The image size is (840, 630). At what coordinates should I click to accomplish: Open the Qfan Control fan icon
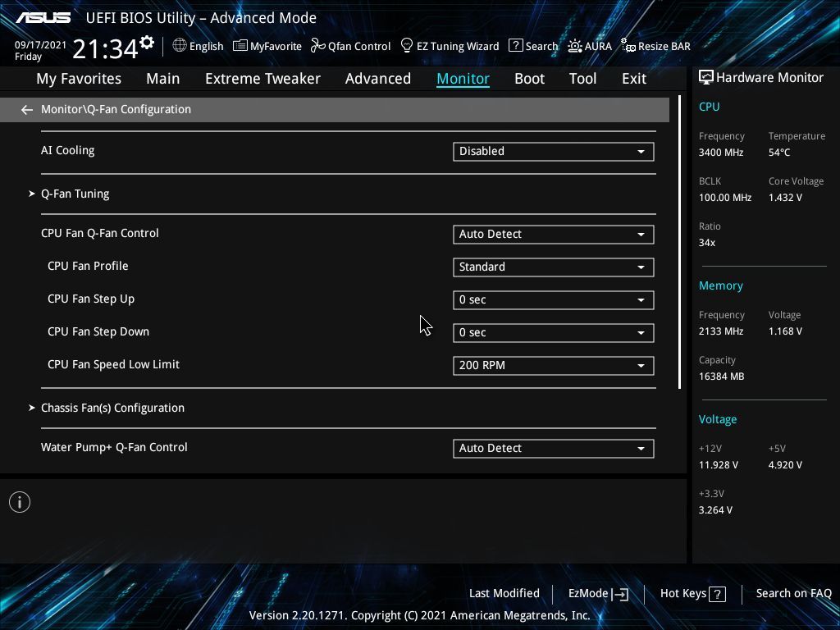click(x=317, y=46)
